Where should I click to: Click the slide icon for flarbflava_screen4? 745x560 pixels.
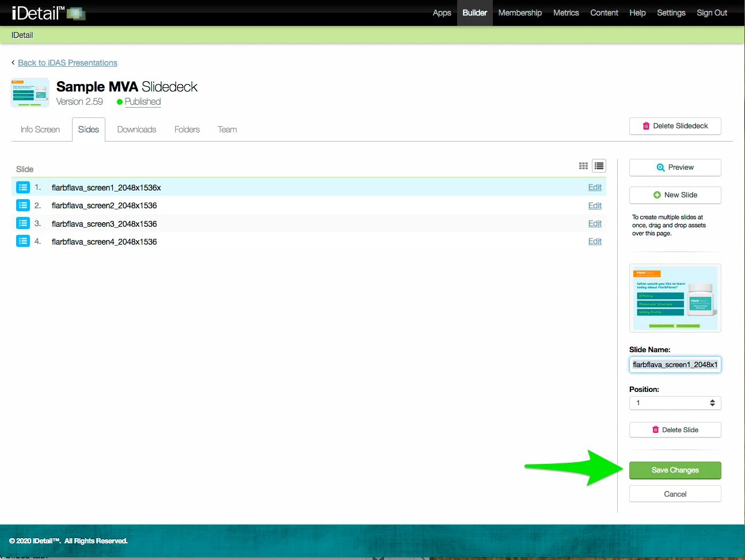[23, 241]
